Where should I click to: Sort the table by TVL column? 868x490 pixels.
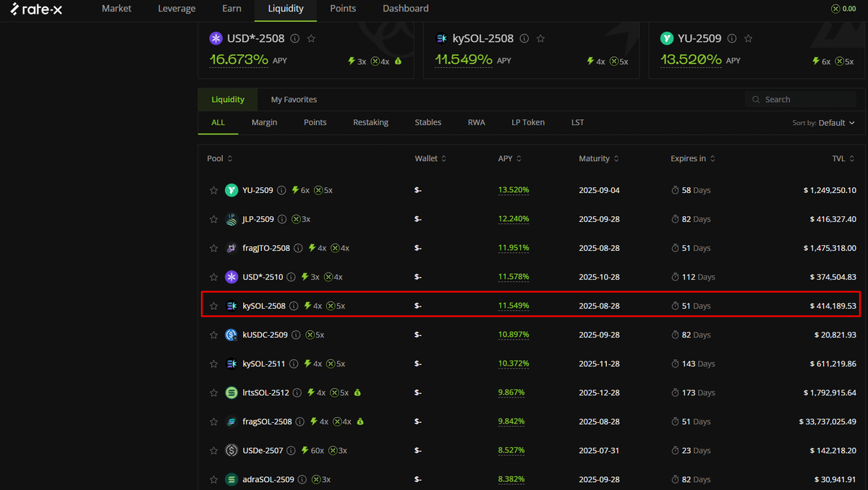click(843, 158)
